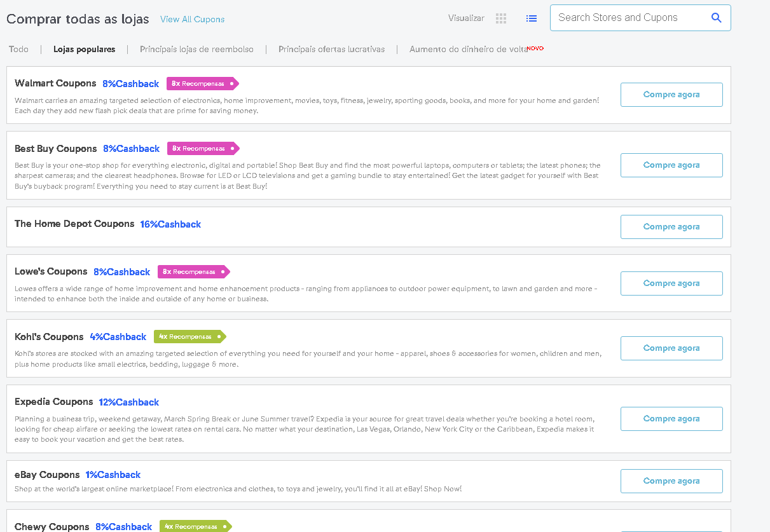The image size is (770, 532).
Task: Click the 1%Cashback link for eBay
Action: [113, 474]
